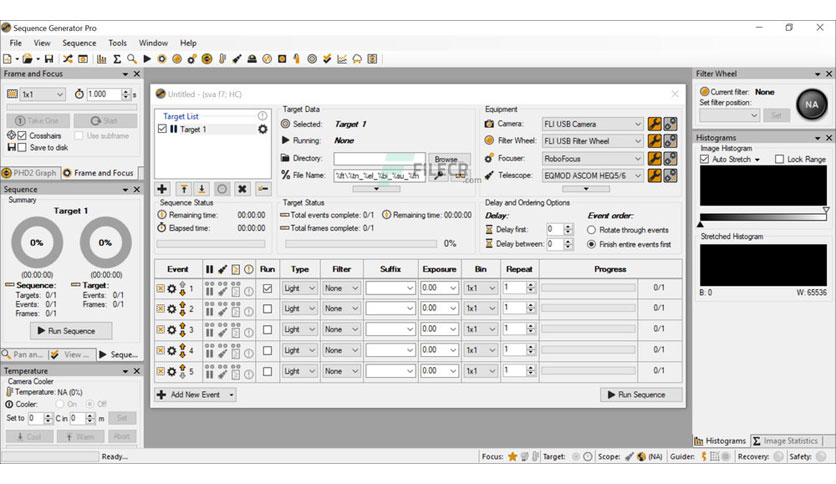Open Focuser settings wrench icon

(654, 158)
